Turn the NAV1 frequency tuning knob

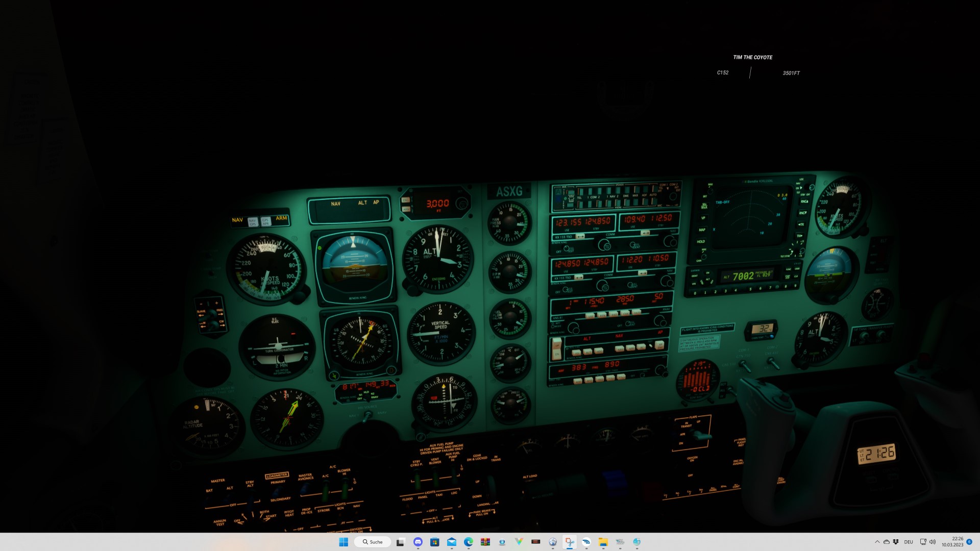pos(670,241)
